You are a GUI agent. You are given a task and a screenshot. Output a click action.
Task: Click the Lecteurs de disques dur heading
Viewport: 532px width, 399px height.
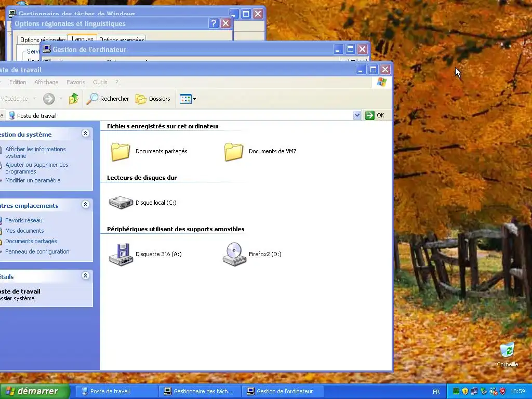pos(142,178)
